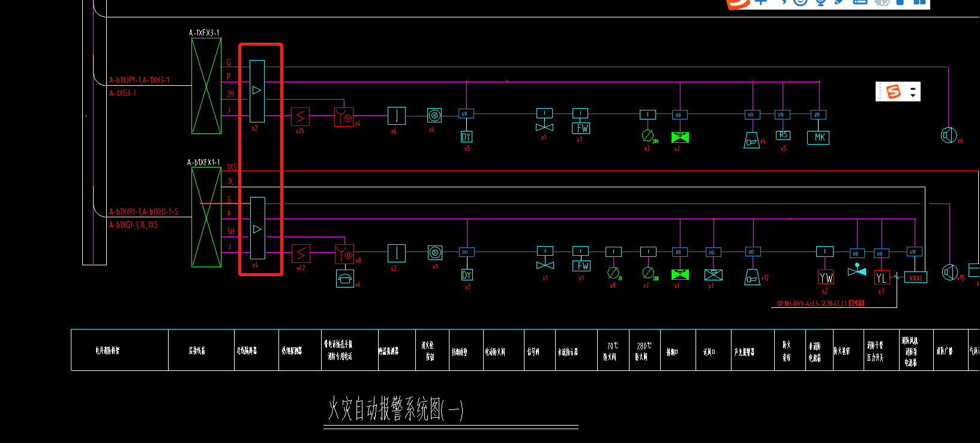Click the upper sounder-strobe alarm symbol marked x4
The height and width of the screenshot is (443, 980).
(752, 140)
